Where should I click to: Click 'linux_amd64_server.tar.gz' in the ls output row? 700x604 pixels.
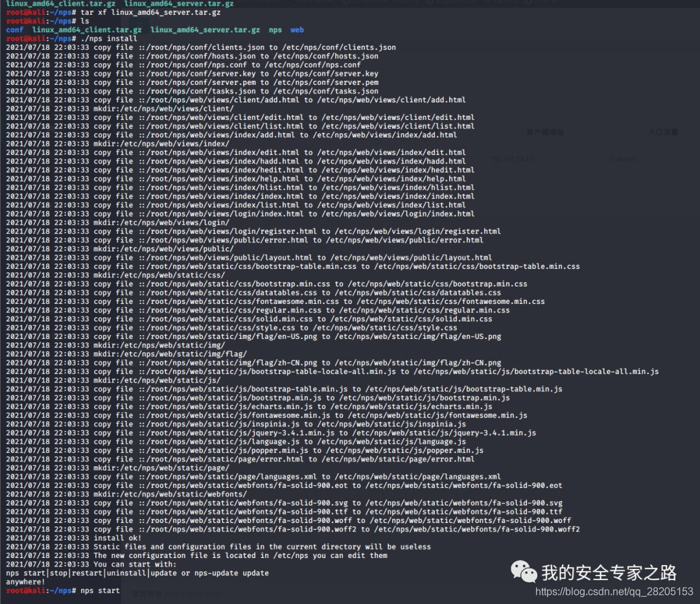pos(205,30)
